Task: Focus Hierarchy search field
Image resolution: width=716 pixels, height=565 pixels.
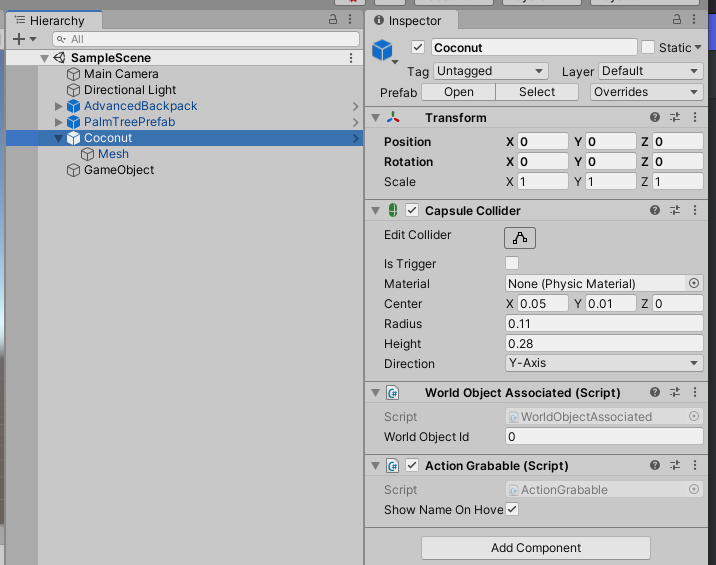Action: tap(206, 39)
